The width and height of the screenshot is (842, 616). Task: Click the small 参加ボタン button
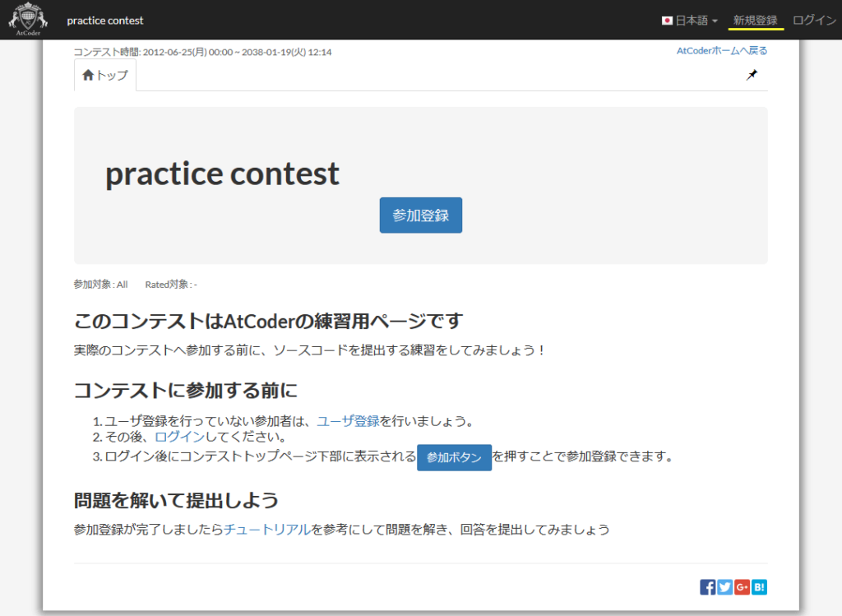tap(454, 457)
